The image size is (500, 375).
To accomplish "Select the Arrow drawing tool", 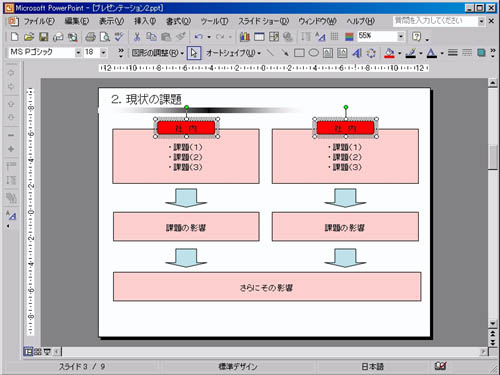I will tap(285, 53).
